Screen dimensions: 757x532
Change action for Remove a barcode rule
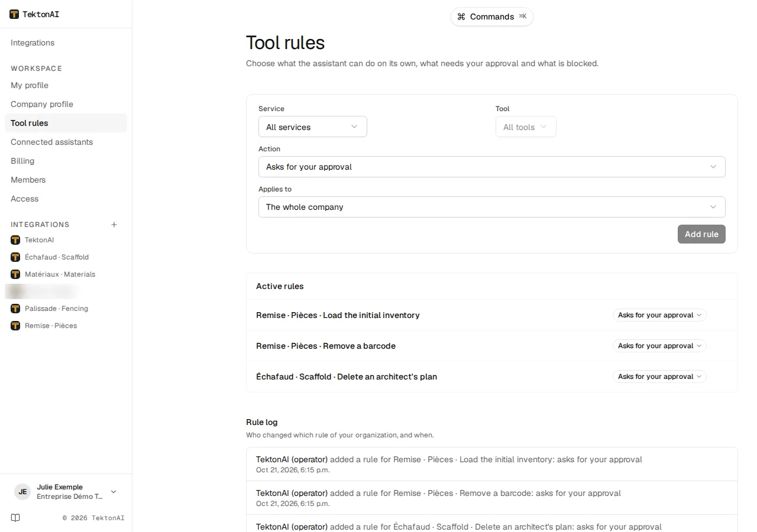pyautogui.click(x=659, y=346)
